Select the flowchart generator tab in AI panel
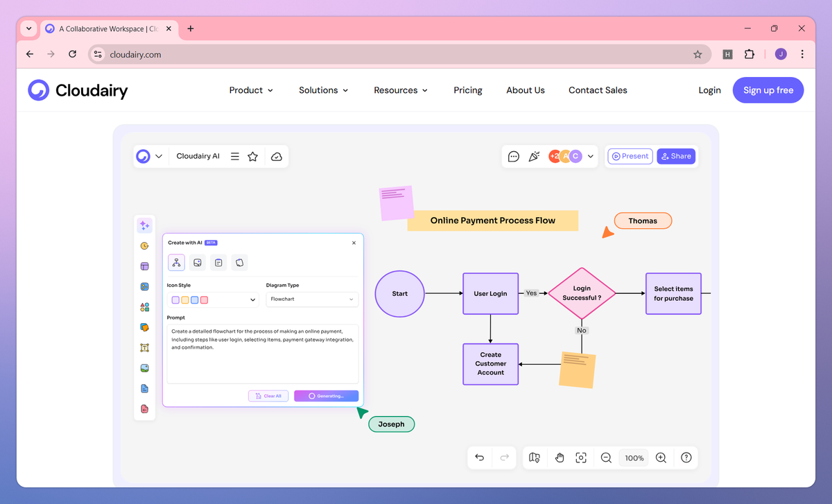Screen dimensions: 832x504 pyautogui.click(x=176, y=263)
